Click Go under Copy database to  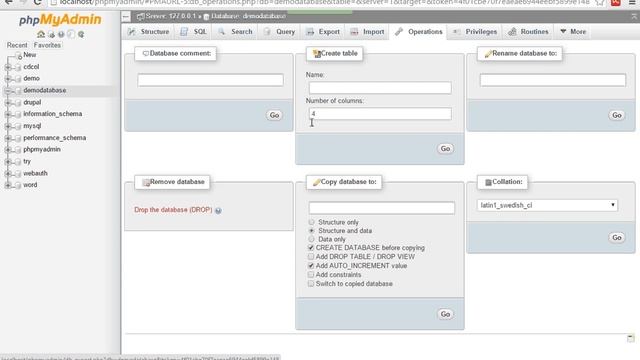pyautogui.click(x=445, y=314)
